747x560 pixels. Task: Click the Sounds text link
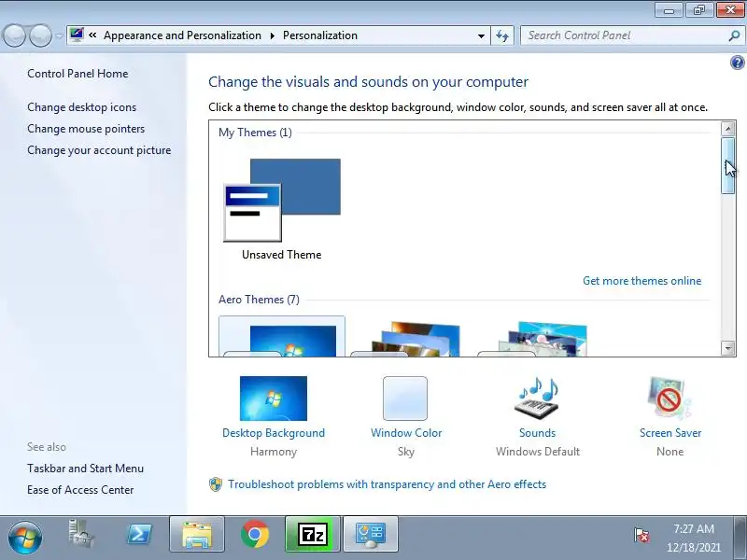point(537,433)
